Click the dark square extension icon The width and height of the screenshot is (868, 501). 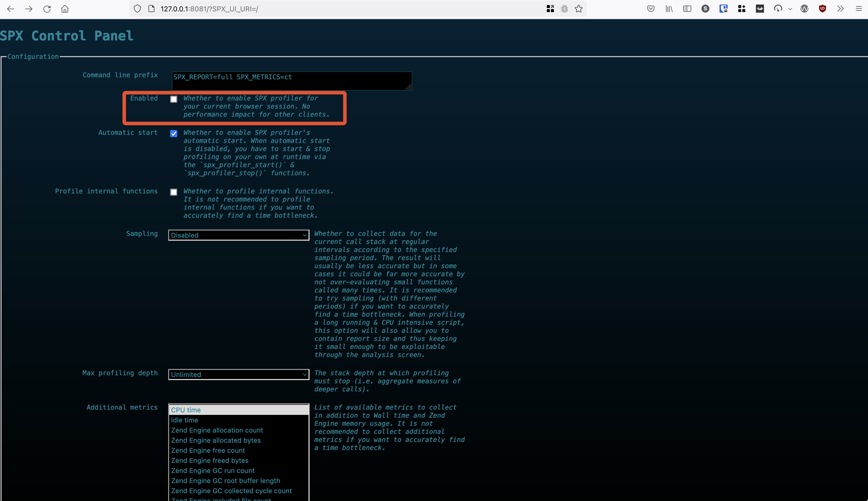760,9
